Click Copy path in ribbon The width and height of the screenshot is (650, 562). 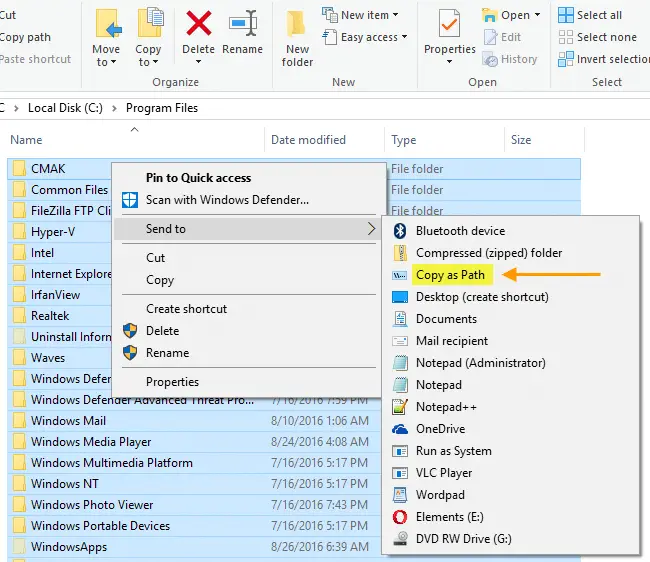pyautogui.click(x=25, y=37)
